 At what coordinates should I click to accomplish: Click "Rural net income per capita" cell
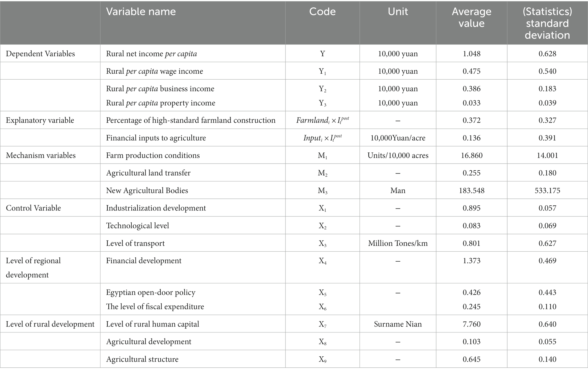(151, 54)
